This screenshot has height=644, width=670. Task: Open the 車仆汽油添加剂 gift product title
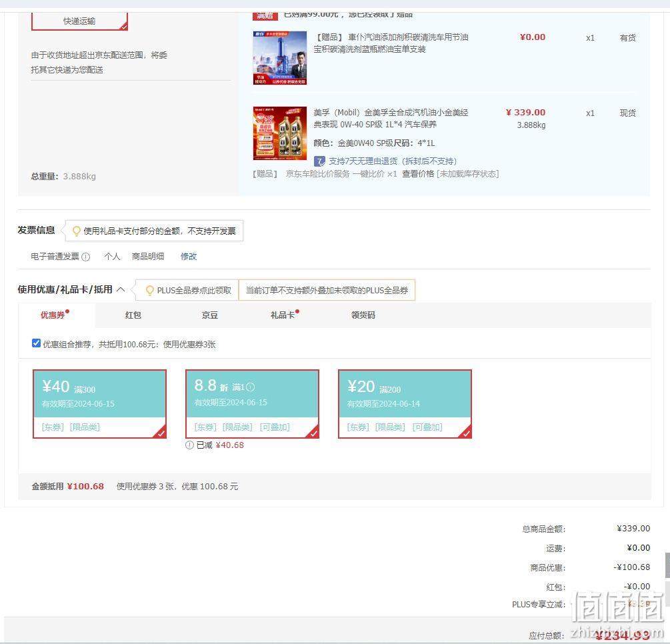click(x=391, y=43)
